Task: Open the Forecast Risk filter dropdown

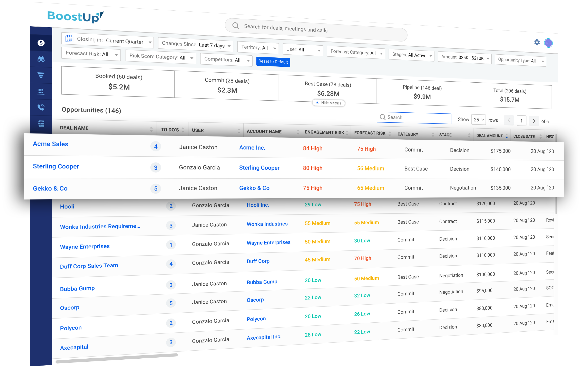Action: tap(91, 54)
